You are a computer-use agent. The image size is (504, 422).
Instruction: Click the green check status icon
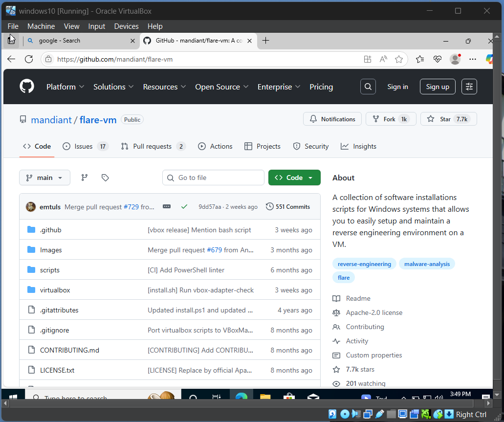click(x=184, y=206)
